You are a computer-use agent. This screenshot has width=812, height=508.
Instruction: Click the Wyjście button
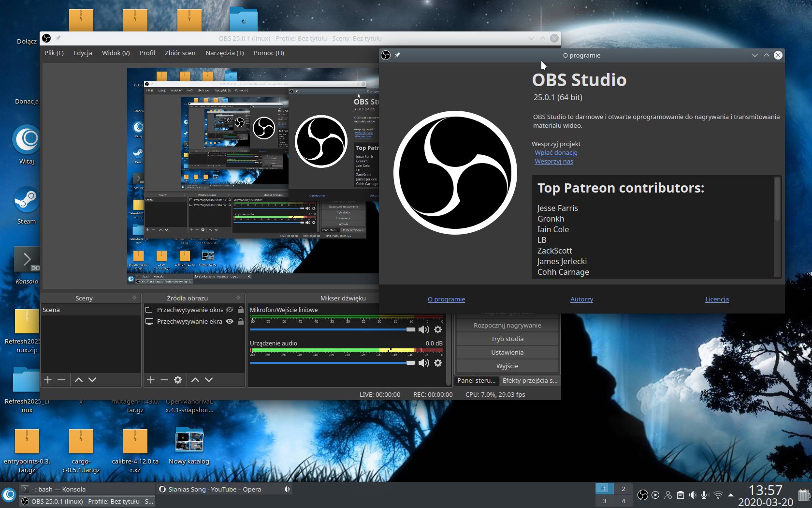coord(507,366)
